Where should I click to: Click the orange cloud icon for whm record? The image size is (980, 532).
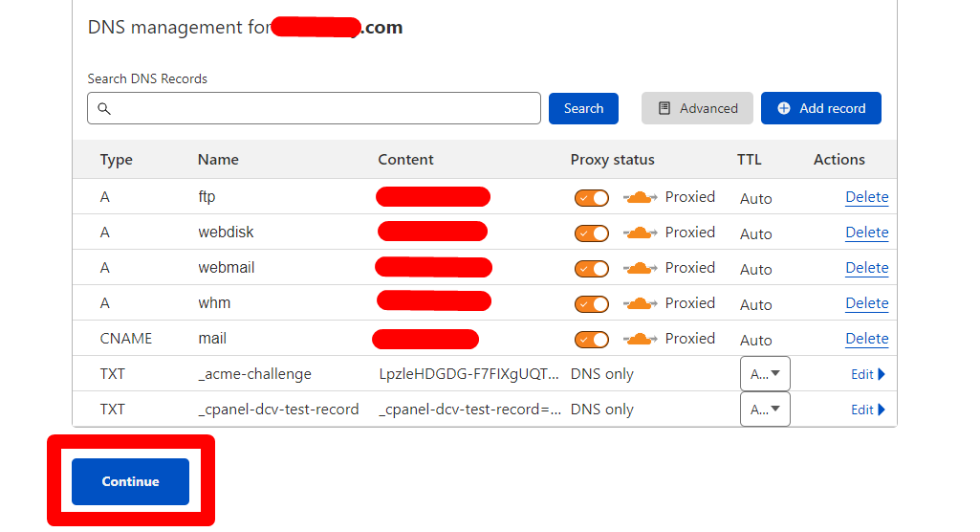(640, 304)
